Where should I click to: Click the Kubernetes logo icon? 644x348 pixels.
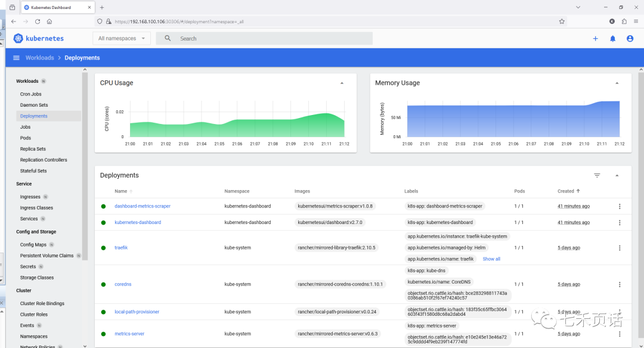[18, 39]
